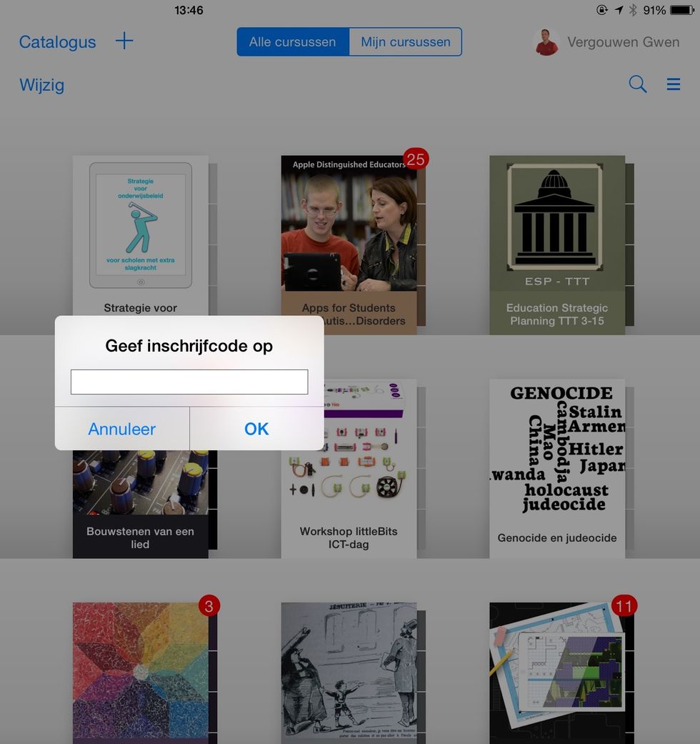Tap the red 25 notification badge
This screenshot has height=744, width=700.
click(x=415, y=159)
